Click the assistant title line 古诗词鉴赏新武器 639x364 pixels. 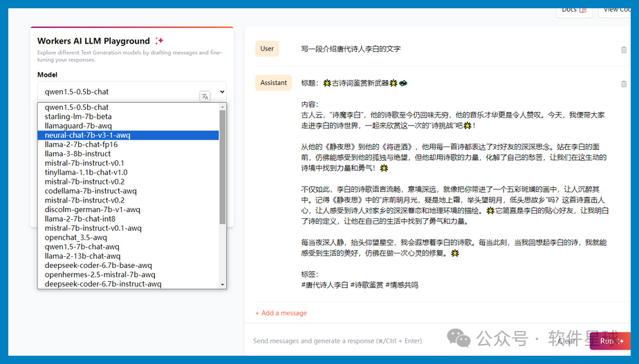click(x=354, y=83)
